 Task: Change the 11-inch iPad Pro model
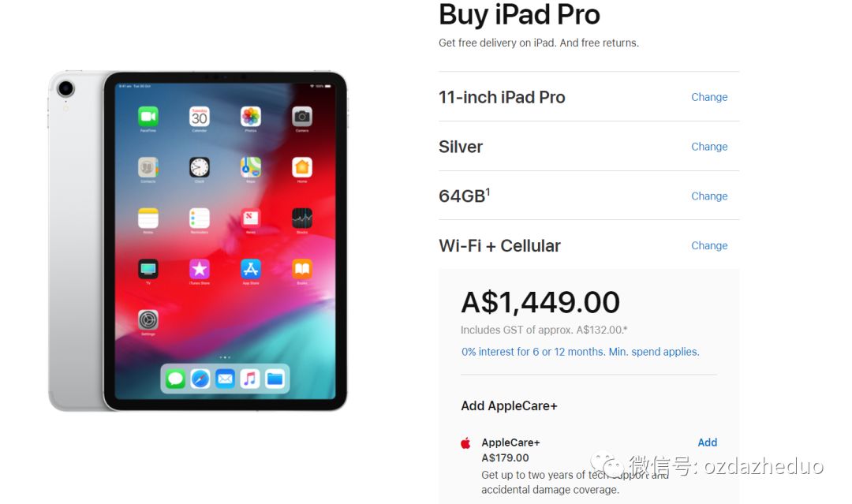pyautogui.click(x=709, y=97)
